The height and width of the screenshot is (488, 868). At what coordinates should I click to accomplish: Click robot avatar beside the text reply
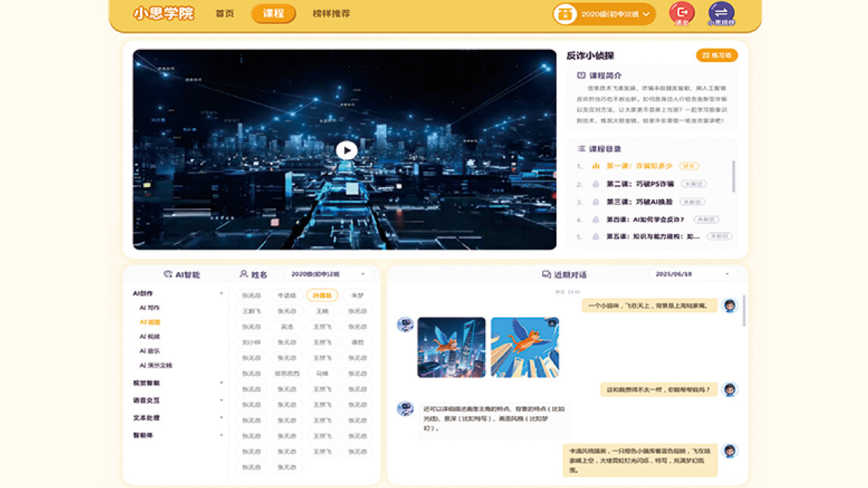tap(406, 409)
